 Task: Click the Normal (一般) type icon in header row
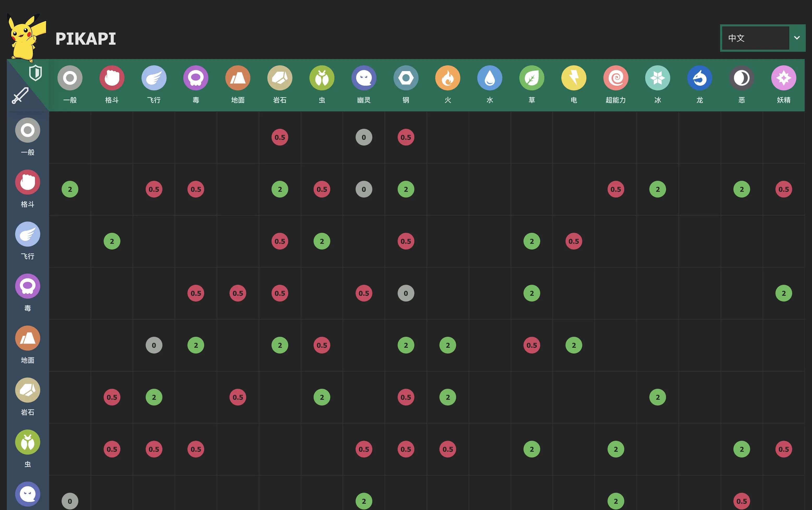(70, 78)
